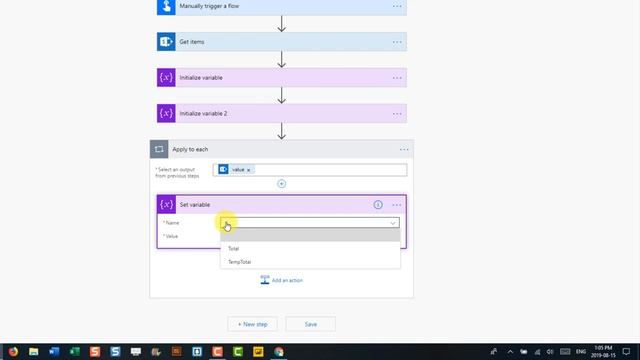Image resolution: width=640 pixels, height=360 pixels.
Task: Remove the value token with its x
Action: tap(248, 170)
